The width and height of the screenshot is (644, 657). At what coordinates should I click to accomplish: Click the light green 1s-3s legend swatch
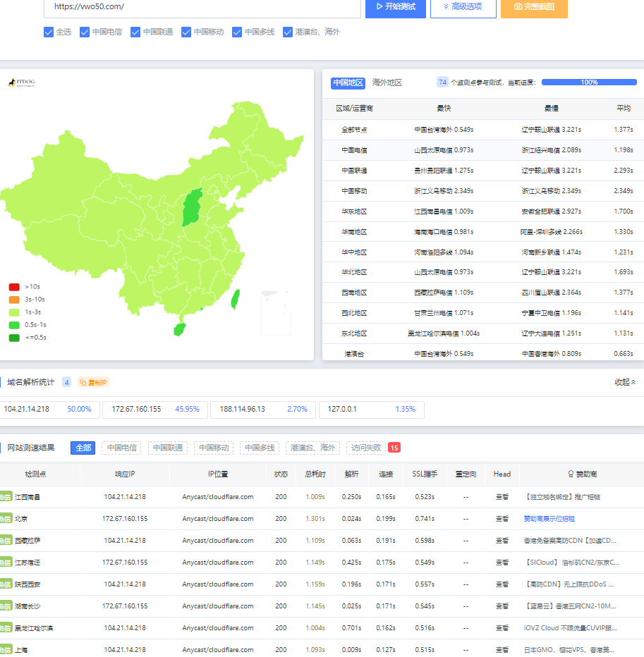(14, 312)
